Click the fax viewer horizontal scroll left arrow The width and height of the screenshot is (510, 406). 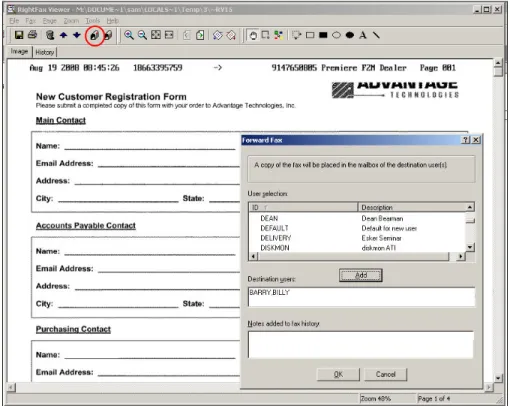[11, 387]
